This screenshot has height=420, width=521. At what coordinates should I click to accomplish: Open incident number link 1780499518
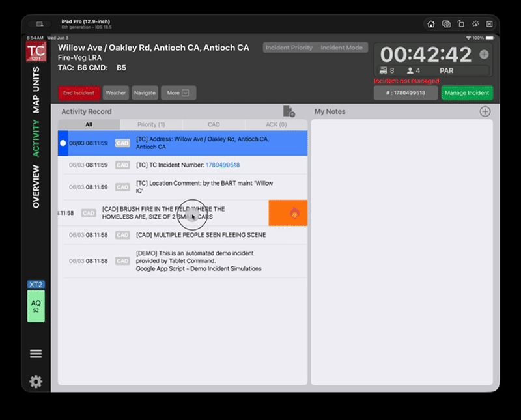[223, 165]
